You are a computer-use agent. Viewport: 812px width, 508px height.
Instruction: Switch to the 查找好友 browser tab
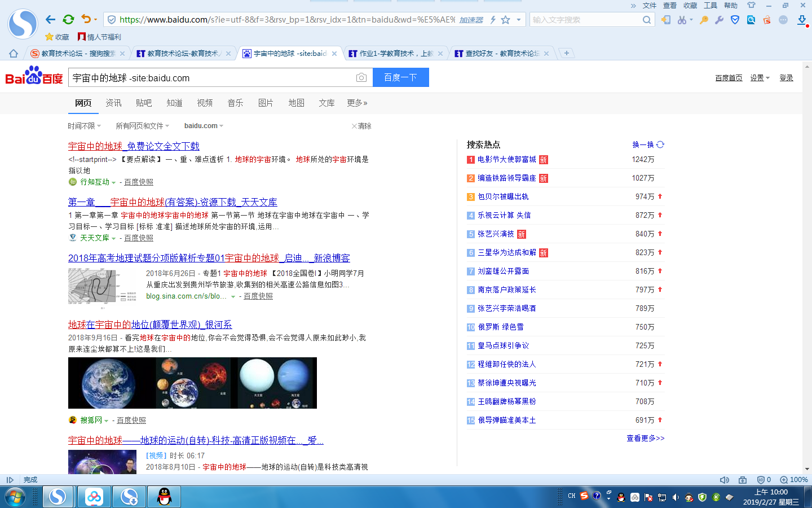pyautogui.click(x=502, y=54)
